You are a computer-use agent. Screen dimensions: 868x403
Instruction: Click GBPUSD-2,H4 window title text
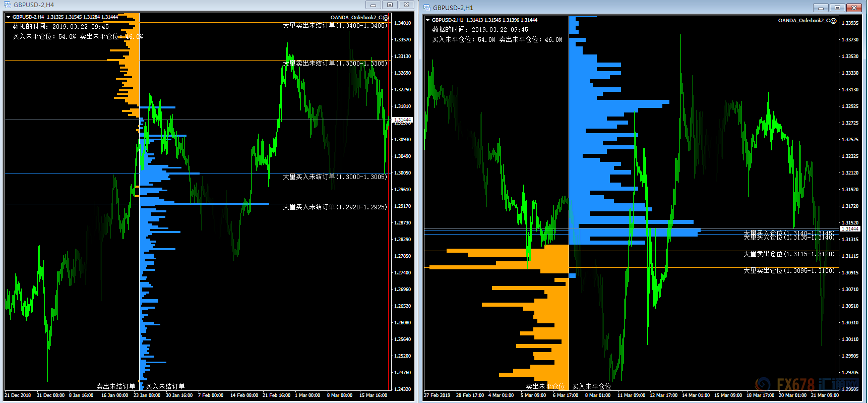pyautogui.click(x=34, y=5)
